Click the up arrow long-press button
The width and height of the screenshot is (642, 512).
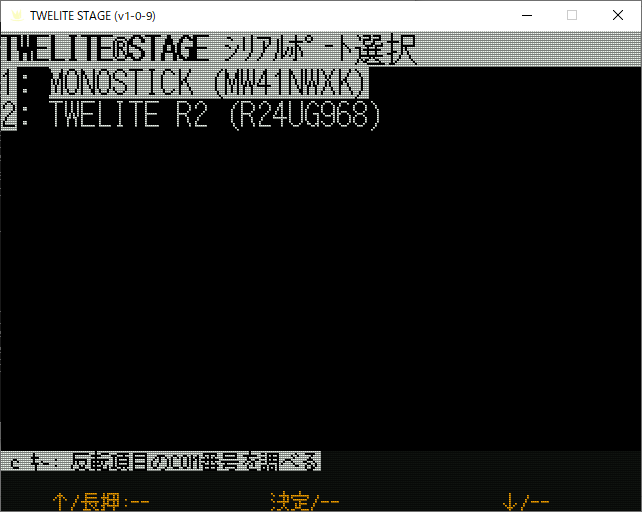tap(101, 502)
